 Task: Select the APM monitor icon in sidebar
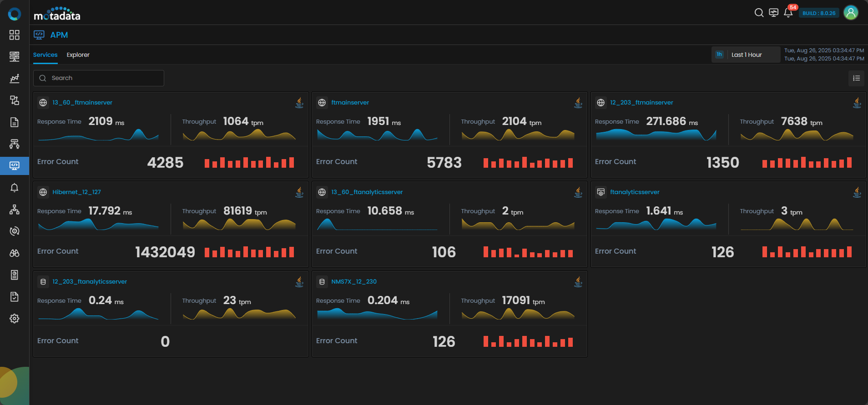[15, 166]
